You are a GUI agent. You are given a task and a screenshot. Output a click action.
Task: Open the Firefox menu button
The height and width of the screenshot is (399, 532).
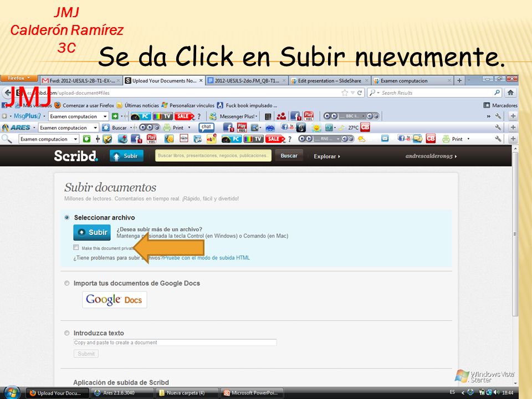[x=19, y=78]
